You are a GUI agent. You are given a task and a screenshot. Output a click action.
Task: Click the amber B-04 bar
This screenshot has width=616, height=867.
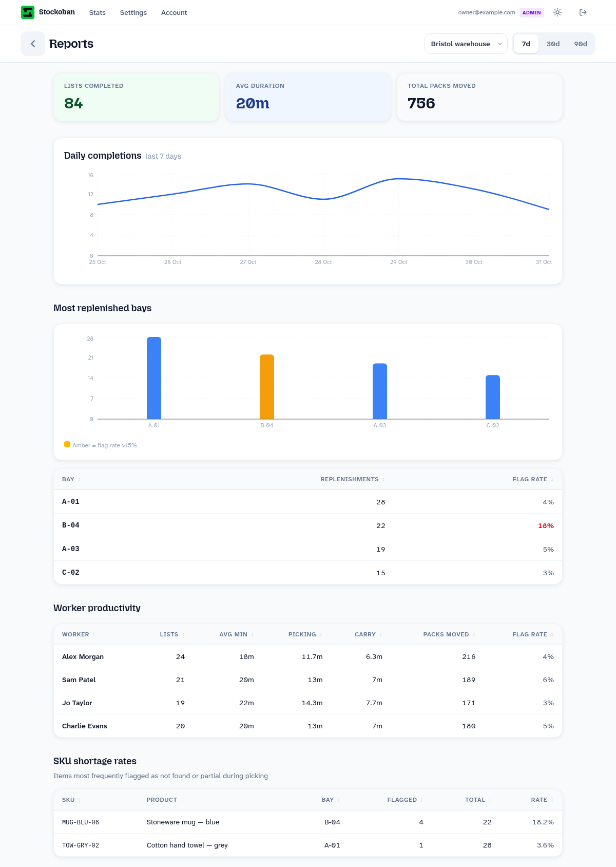click(x=267, y=387)
